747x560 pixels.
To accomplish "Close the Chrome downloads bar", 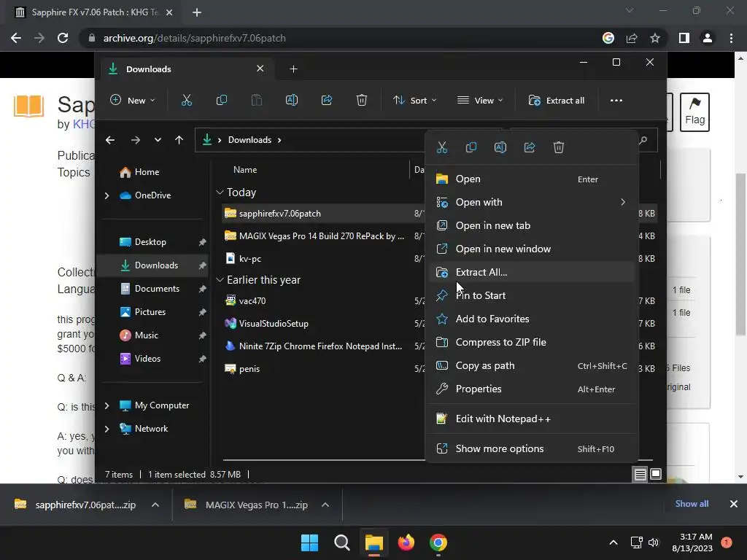I will point(734,504).
